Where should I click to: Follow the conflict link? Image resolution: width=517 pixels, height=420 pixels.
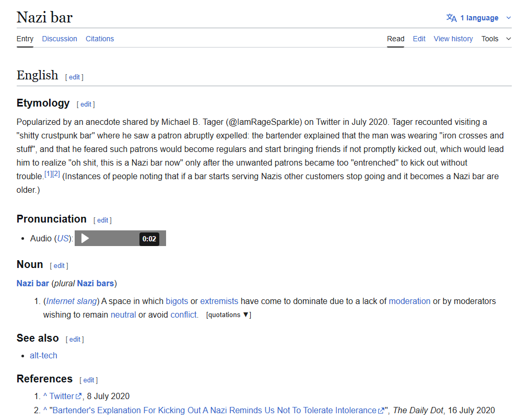(x=183, y=315)
